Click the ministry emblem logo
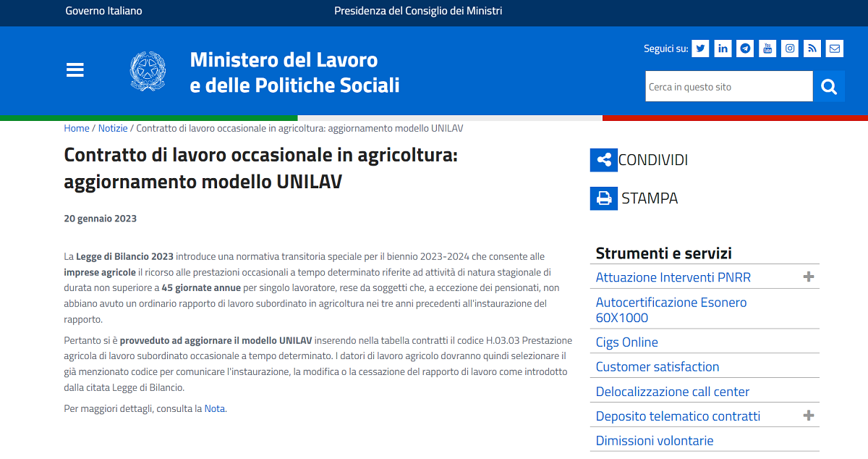868x459 pixels. [x=148, y=71]
